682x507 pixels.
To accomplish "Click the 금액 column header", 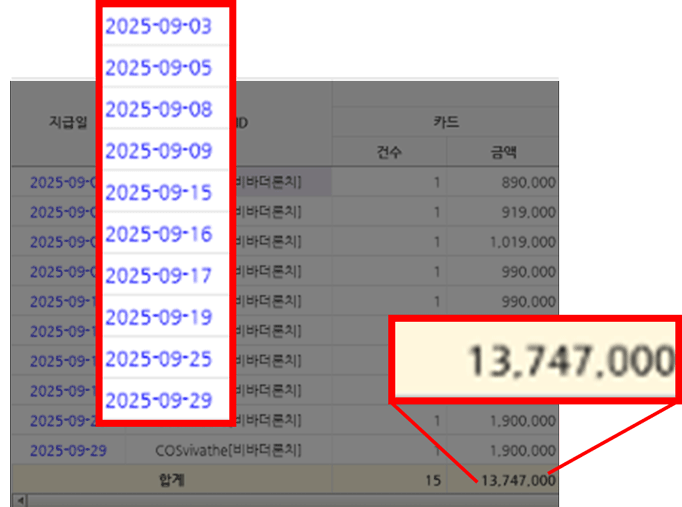I will click(x=500, y=153).
